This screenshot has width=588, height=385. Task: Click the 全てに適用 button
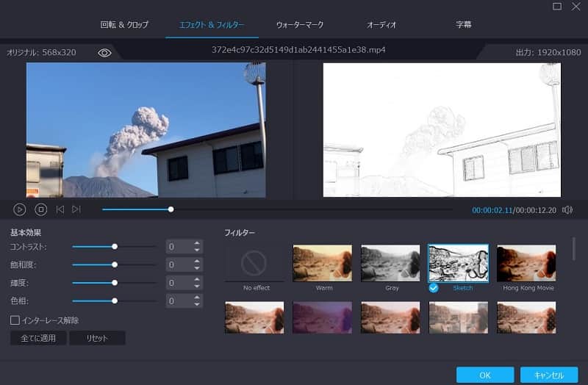click(x=38, y=338)
